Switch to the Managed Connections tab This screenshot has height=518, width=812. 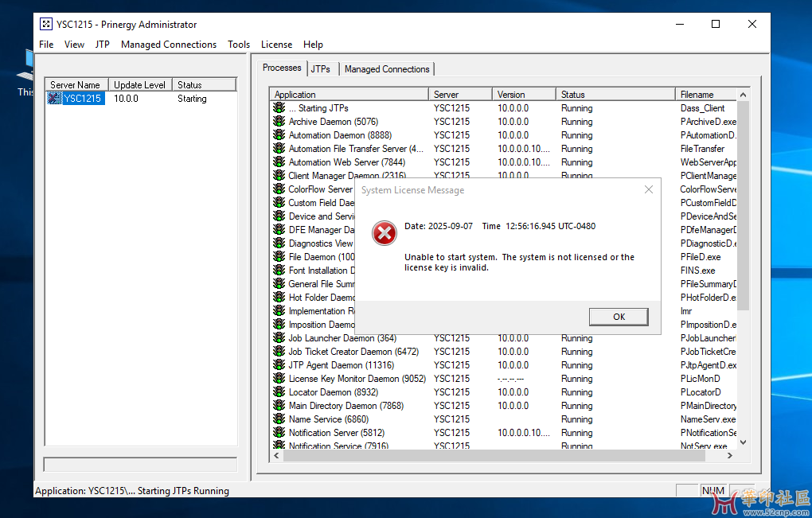click(387, 68)
